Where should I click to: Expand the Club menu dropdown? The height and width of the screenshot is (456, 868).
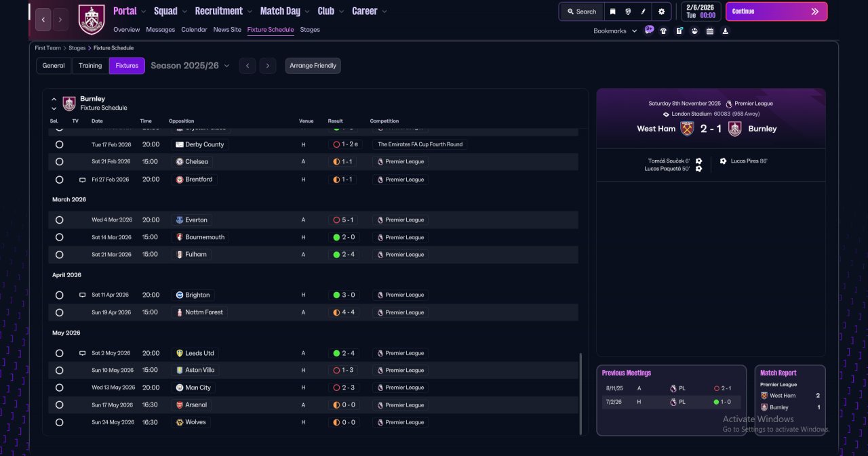[x=342, y=12]
